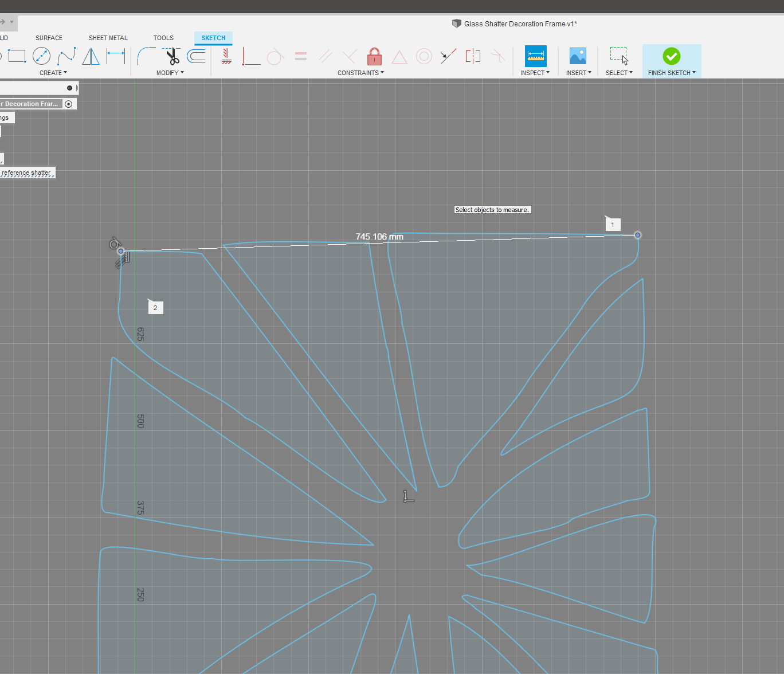Click the Insert image icon
784x674 pixels.
pyautogui.click(x=578, y=56)
